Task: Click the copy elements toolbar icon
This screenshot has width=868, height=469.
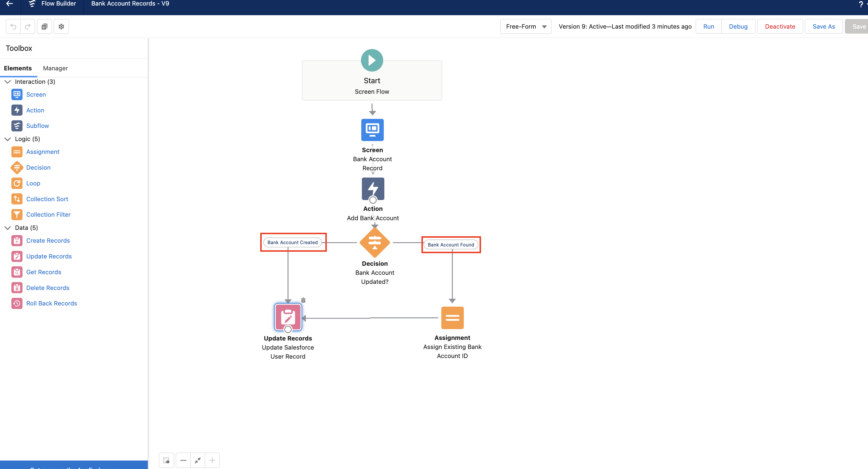Action: pos(44,26)
